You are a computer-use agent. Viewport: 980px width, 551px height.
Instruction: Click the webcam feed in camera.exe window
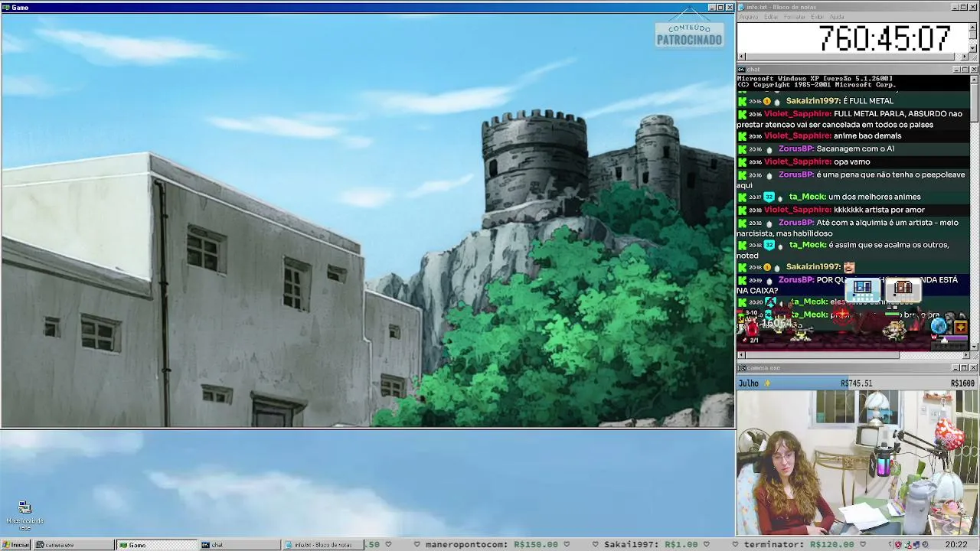pos(857,462)
